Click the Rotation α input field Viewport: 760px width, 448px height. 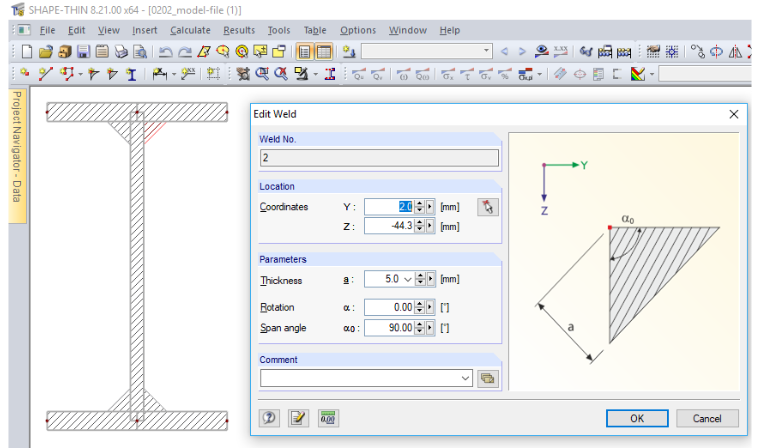click(389, 307)
